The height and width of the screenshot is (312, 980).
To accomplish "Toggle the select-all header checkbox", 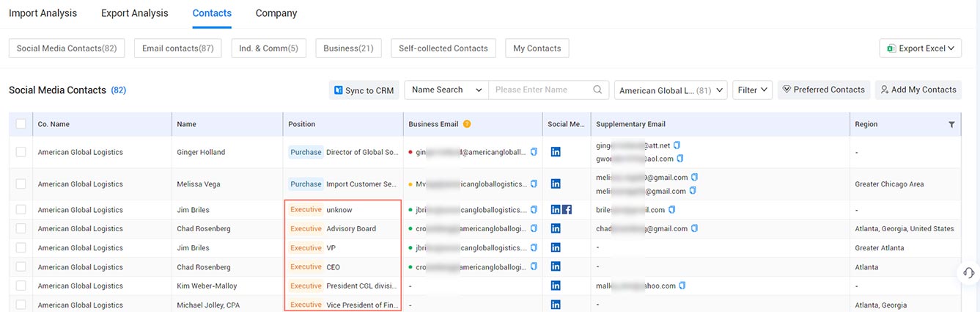I will tap(21, 124).
